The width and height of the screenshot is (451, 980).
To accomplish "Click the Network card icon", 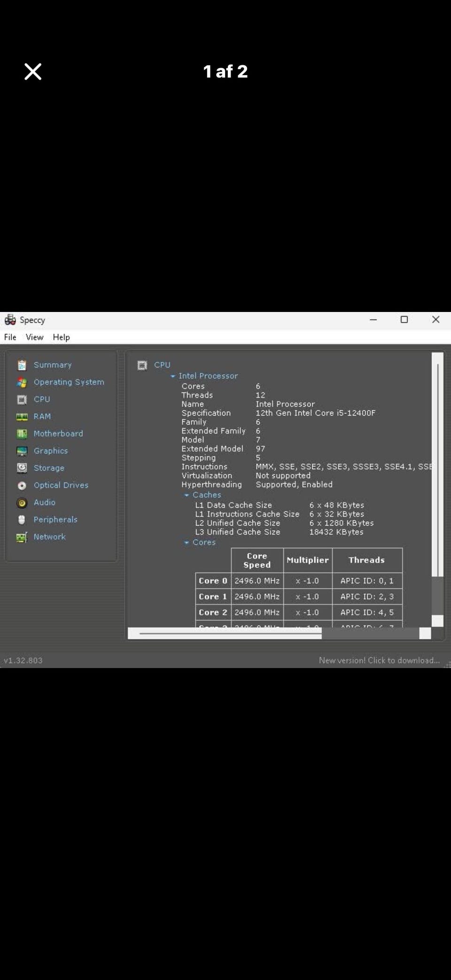I will [22, 537].
